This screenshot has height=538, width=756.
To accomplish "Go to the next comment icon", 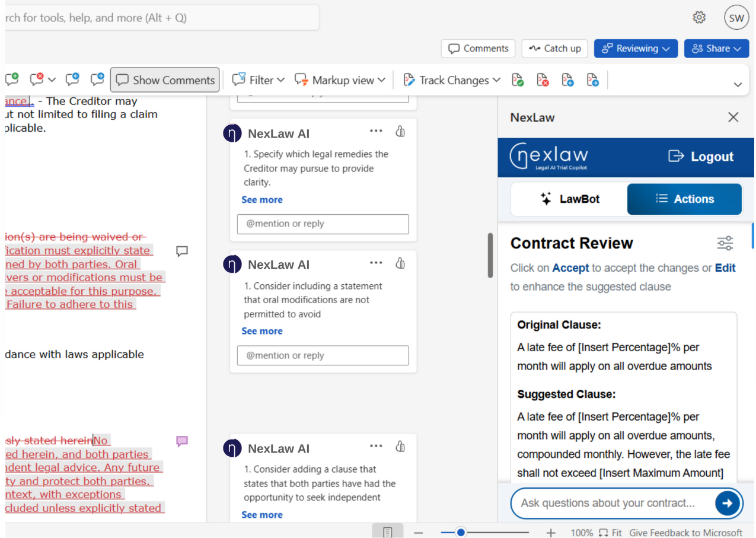I will coord(97,80).
